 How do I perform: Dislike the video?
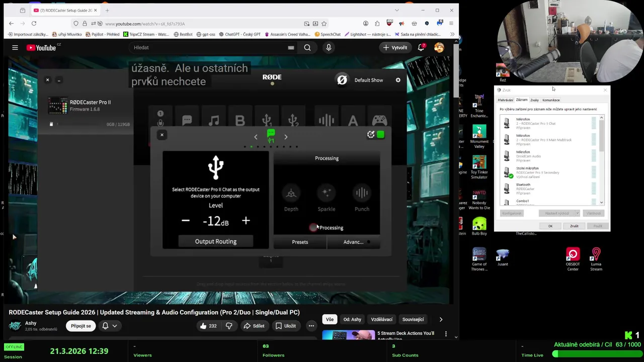(x=229, y=326)
